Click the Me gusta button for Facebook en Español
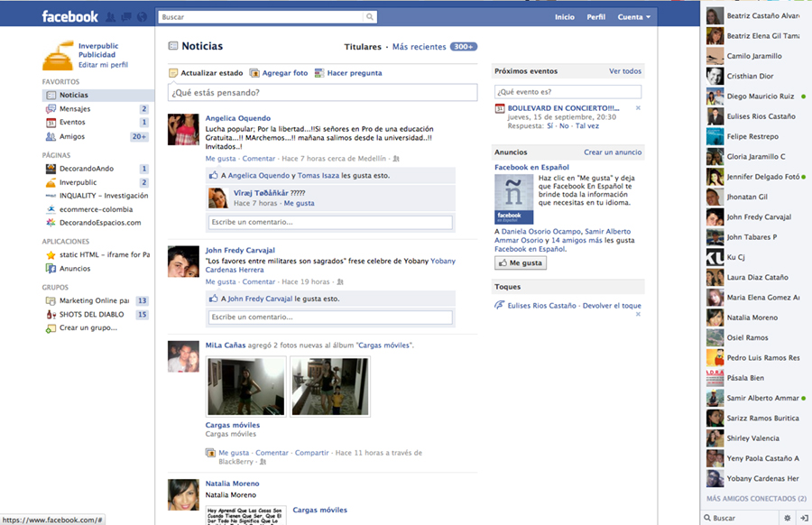The image size is (812, 525). click(521, 263)
